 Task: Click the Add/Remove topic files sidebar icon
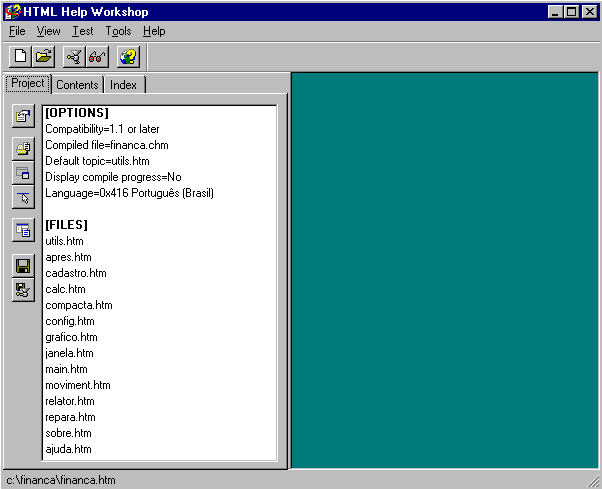[23, 149]
